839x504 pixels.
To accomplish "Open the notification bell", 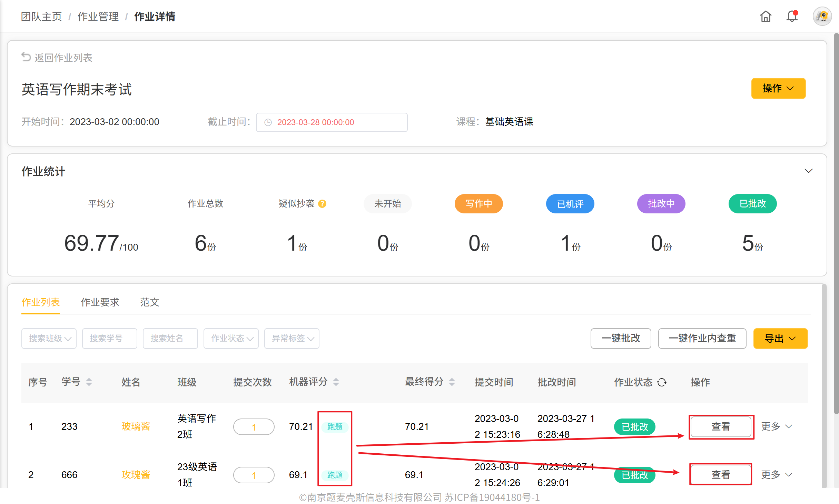I will pyautogui.click(x=792, y=16).
